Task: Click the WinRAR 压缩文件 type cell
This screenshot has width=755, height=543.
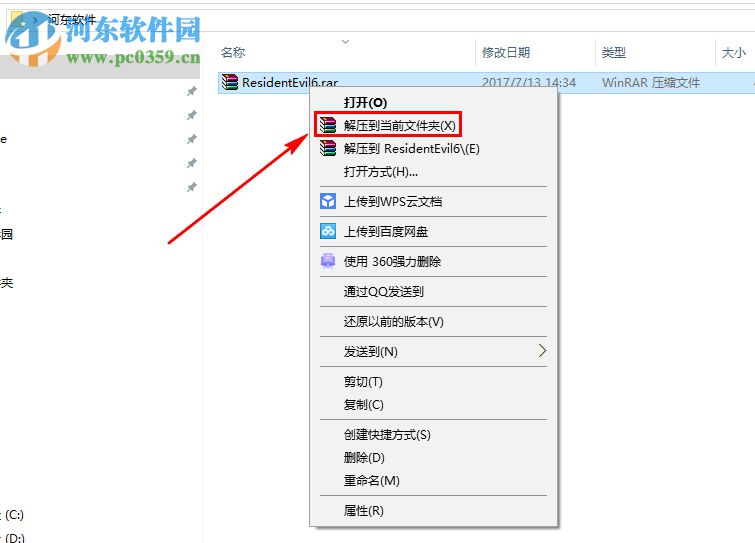Action: [x=651, y=82]
